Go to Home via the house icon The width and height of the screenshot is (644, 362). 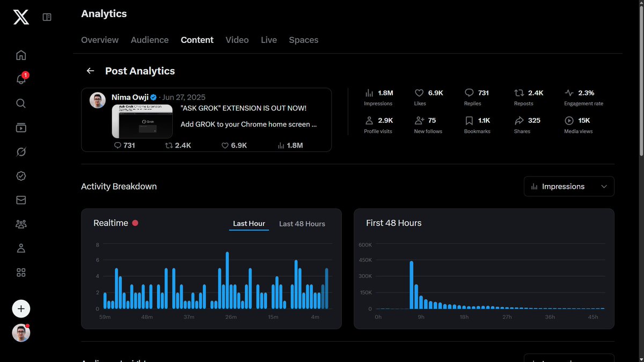(x=21, y=55)
